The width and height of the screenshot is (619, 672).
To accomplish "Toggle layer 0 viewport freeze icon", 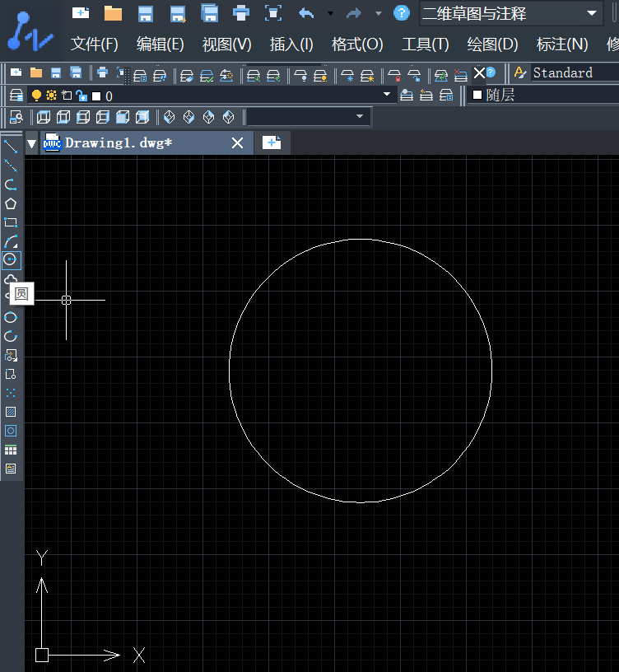I will 67,96.
